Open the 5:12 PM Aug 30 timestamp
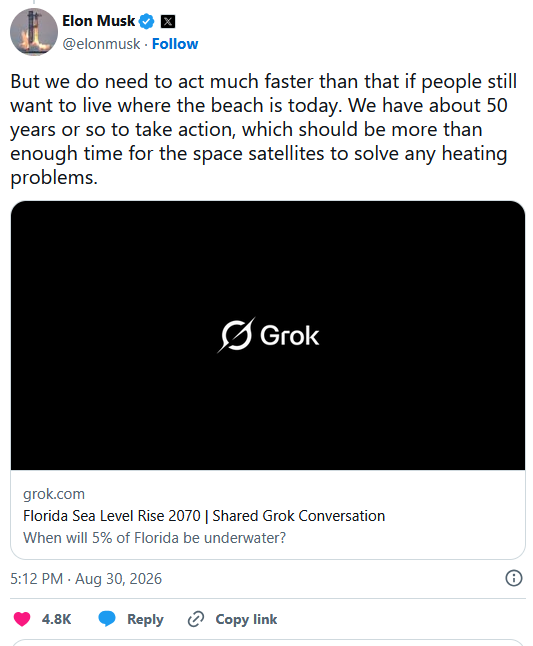533x646 pixels. (86, 579)
